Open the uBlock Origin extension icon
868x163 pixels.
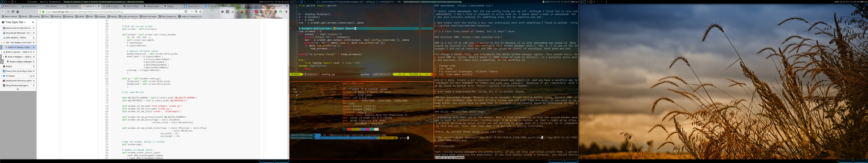pos(247,12)
